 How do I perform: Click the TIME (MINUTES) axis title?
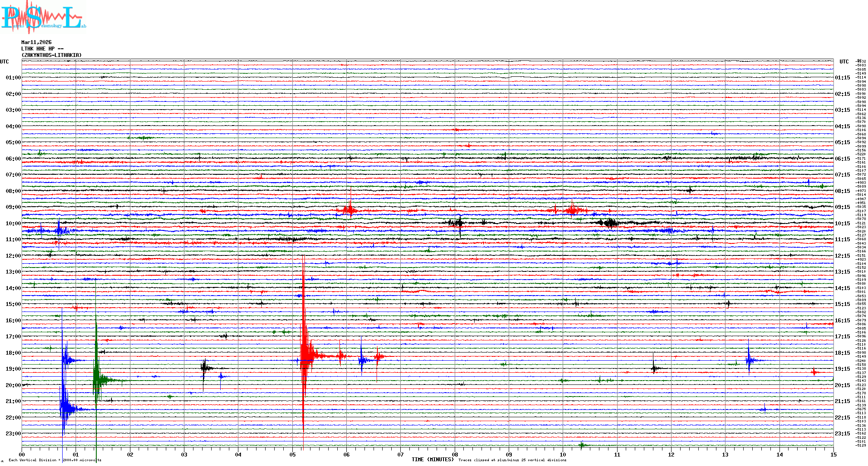(433, 460)
